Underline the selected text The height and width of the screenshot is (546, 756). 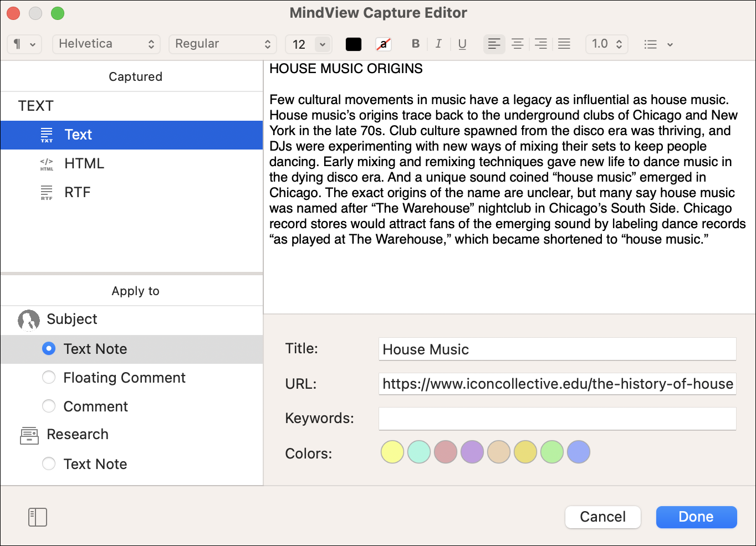(x=462, y=44)
